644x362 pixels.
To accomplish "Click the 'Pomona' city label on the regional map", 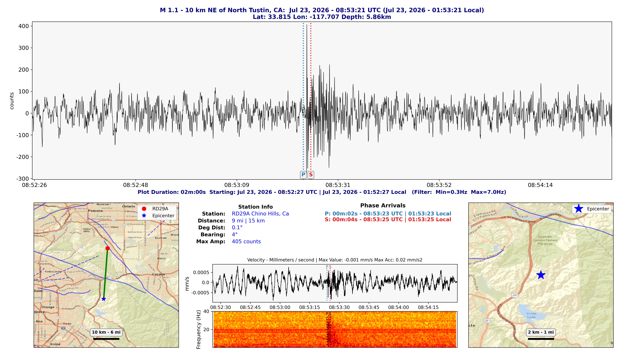I will tap(95, 211).
